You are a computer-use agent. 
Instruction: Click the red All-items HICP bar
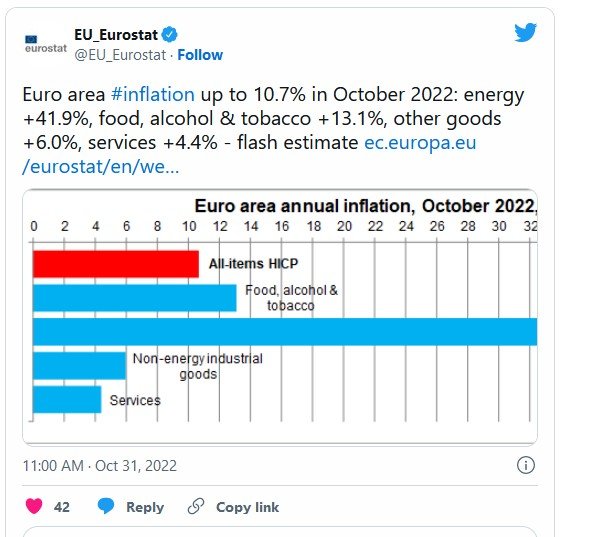pyautogui.click(x=115, y=264)
